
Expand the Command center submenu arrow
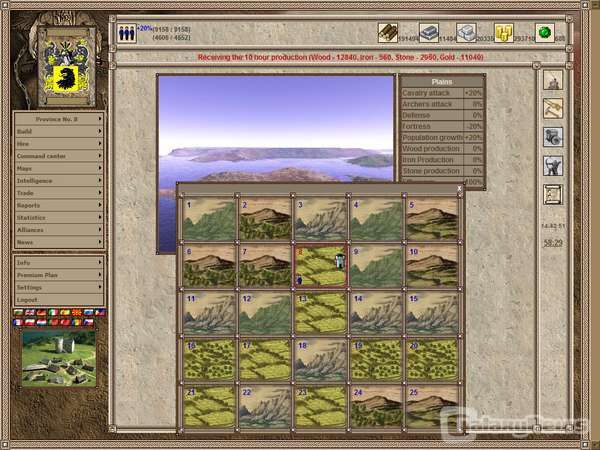coord(100,156)
